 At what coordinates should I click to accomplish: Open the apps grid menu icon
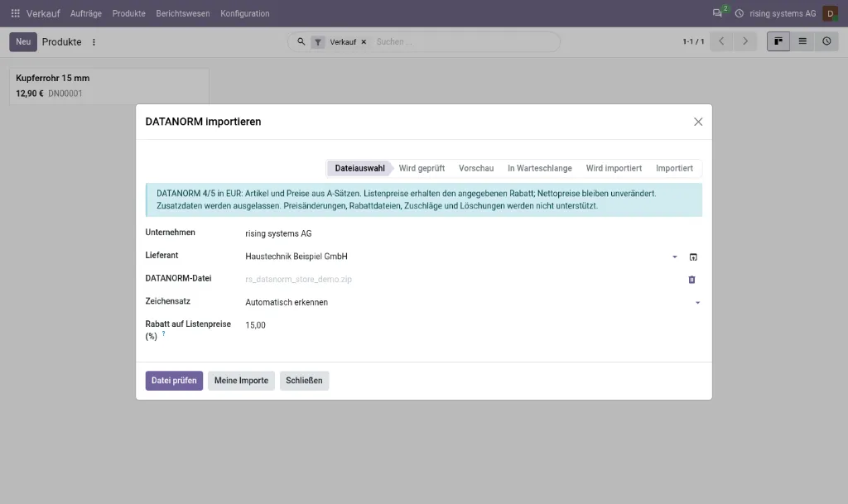pyautogui.click(x=15, y=13)
